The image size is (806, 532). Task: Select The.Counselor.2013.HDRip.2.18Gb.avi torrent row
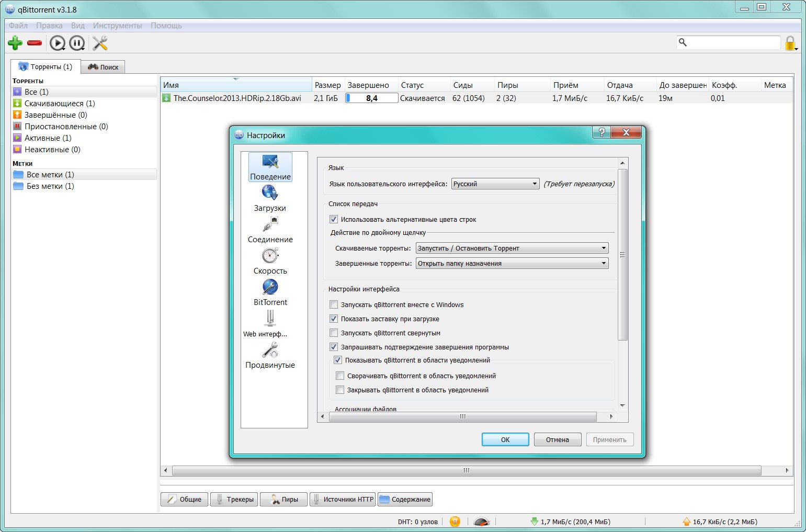coord(476,98)
